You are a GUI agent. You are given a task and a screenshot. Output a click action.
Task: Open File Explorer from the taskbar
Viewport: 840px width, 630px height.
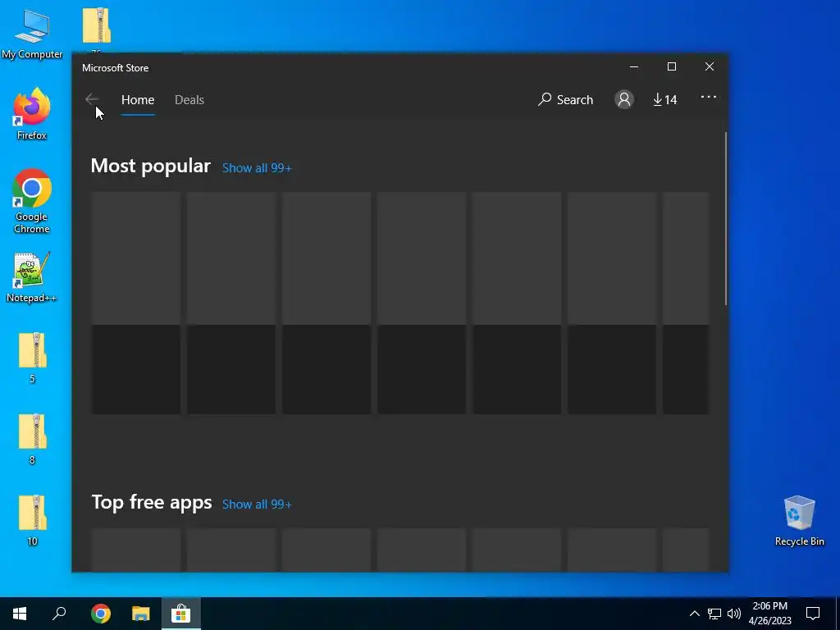(141, 614)
